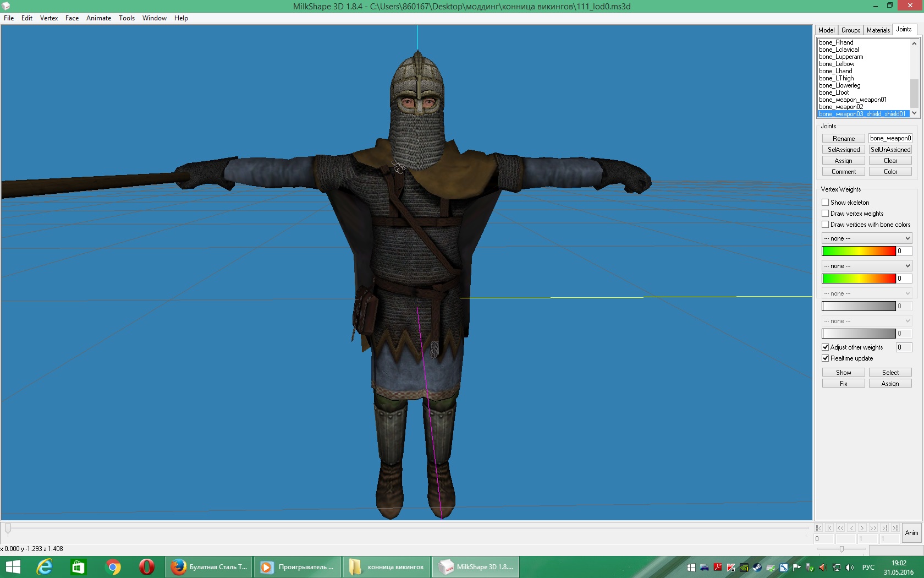Uncheck Adjust other weights checkbox

(825, 347)
